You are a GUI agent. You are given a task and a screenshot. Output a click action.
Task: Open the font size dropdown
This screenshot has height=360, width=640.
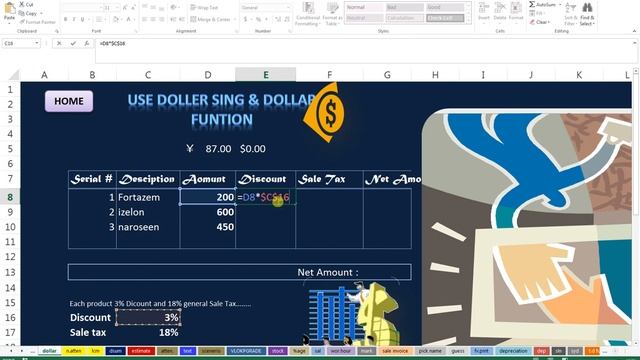[117, 8]
